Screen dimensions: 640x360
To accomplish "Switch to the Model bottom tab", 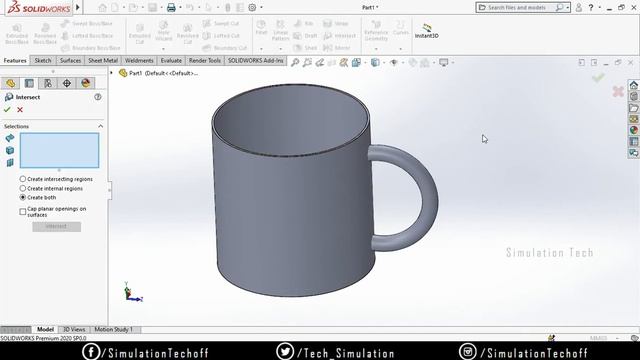I will 45,329.
